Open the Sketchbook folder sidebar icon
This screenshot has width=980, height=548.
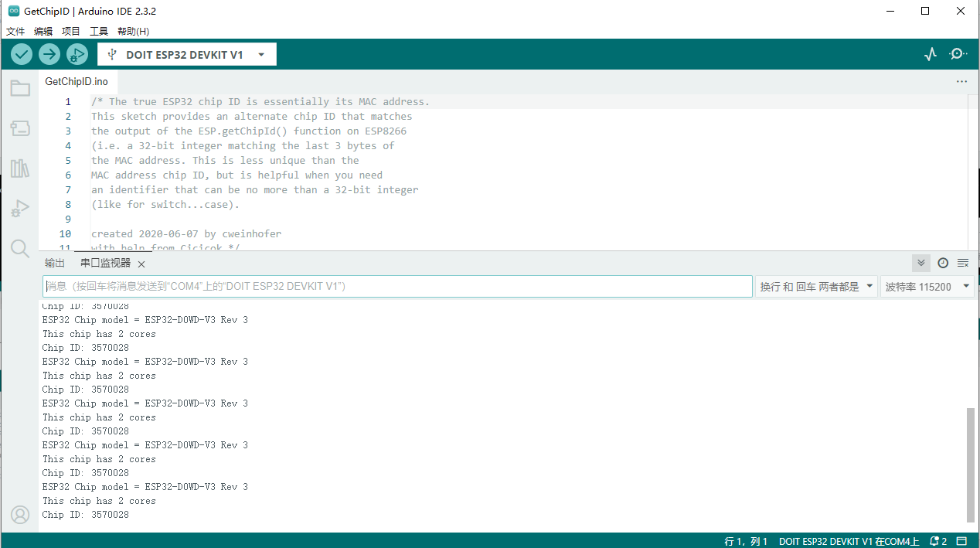(x=20, y=87)
